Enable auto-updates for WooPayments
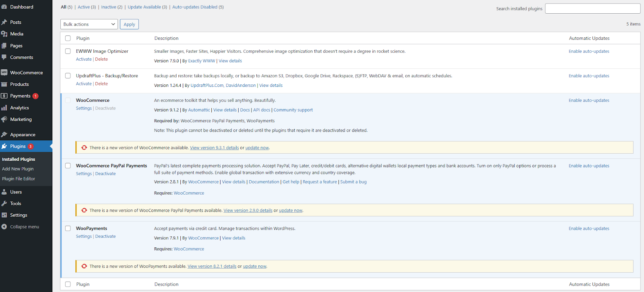Screen dimensions: 644x292 click(589, 228)
